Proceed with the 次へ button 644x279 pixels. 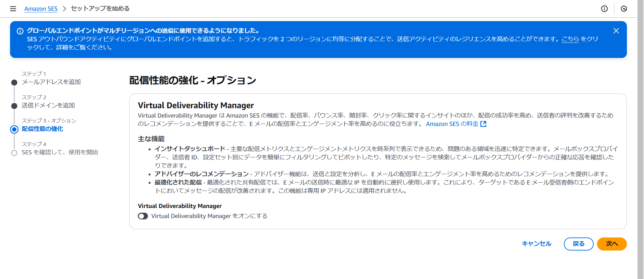tap(611, 244)
